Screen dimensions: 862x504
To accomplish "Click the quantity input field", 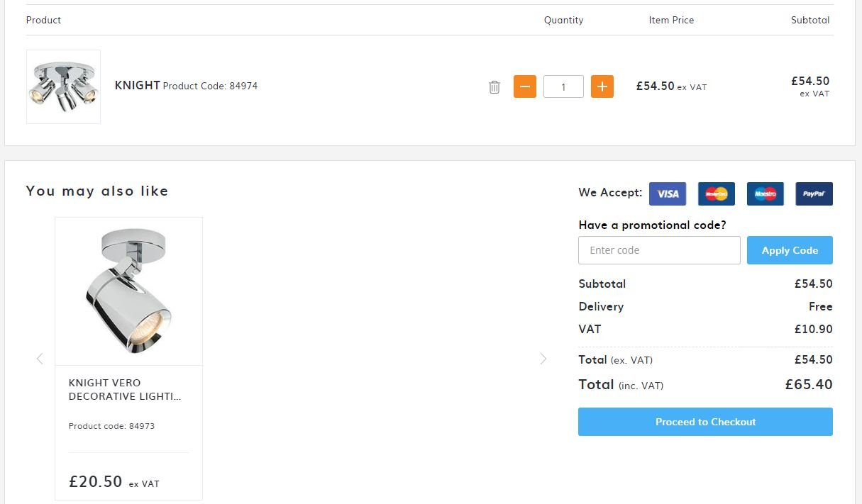I will (563, 86).
